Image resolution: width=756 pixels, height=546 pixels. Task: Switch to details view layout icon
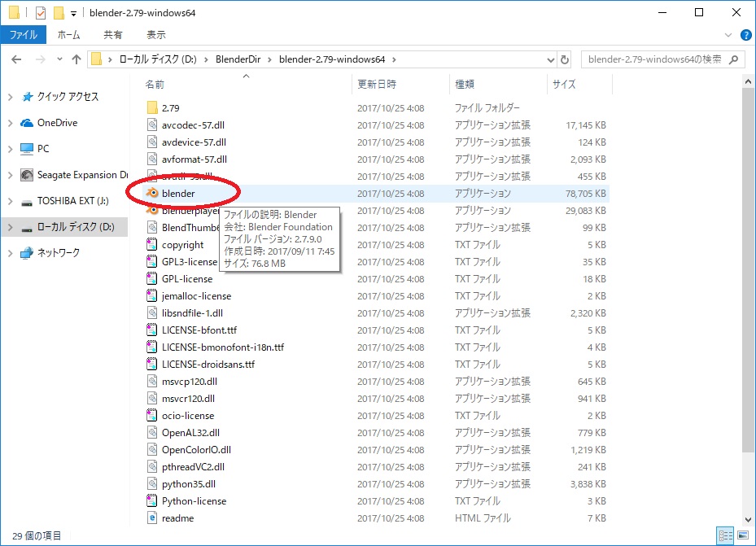tap(725, 535)
